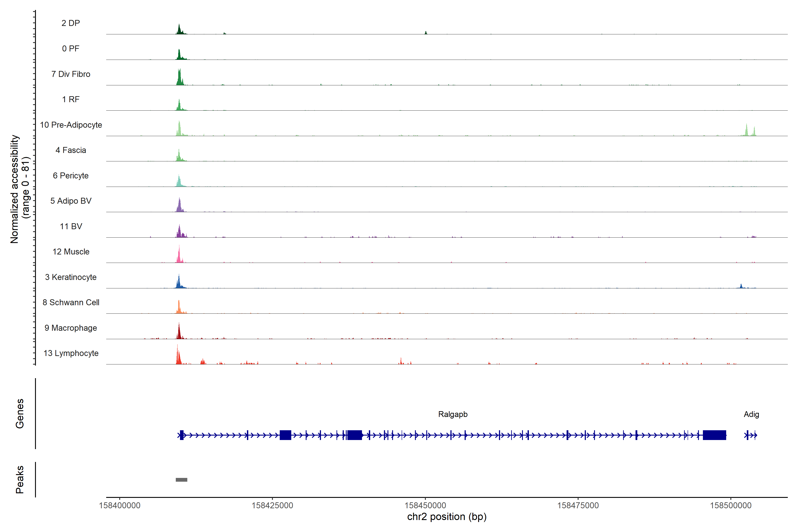Screen dimensions: 798x532
Task: Click the large final exon of Ralgapb
Action: 714,435
